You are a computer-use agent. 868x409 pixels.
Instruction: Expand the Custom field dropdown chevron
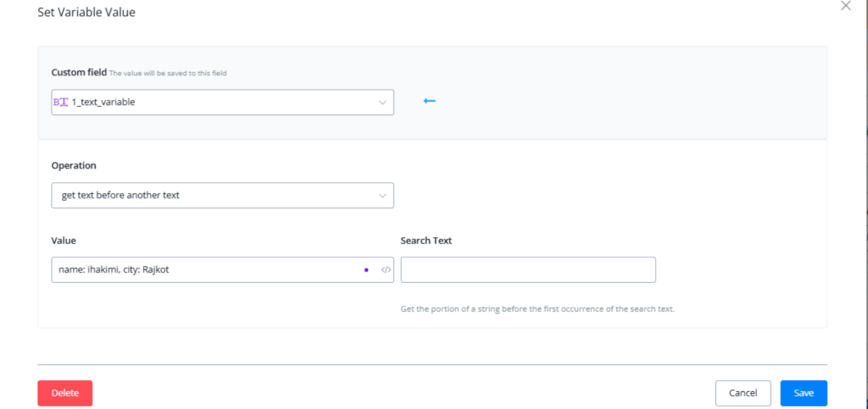381,102
